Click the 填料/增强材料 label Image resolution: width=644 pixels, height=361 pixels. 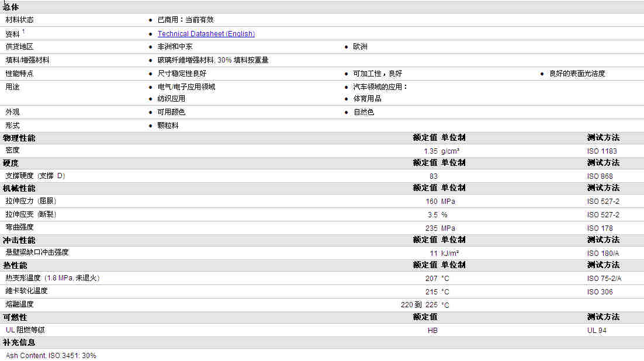27,60
